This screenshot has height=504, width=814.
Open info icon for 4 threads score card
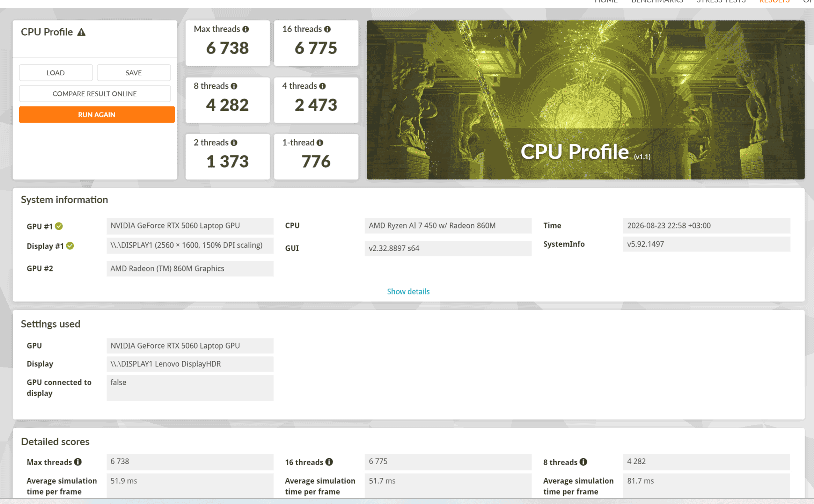point(322,86)
